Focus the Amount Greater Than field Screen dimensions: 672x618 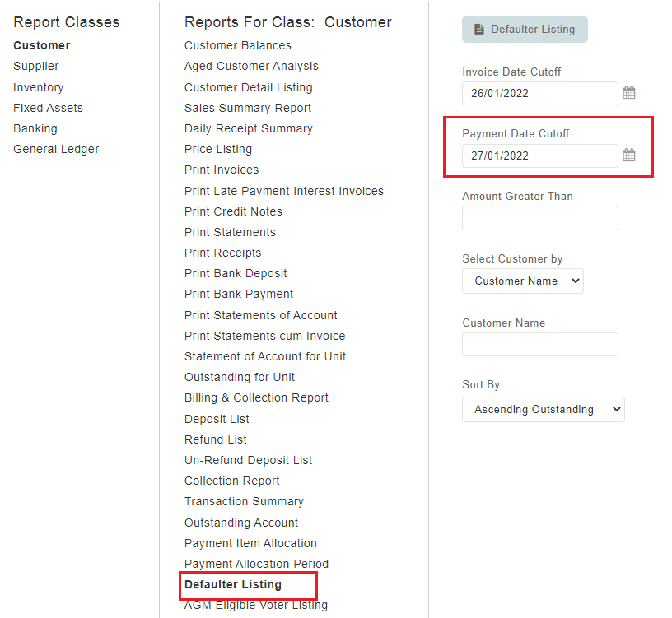click(540, 218)
